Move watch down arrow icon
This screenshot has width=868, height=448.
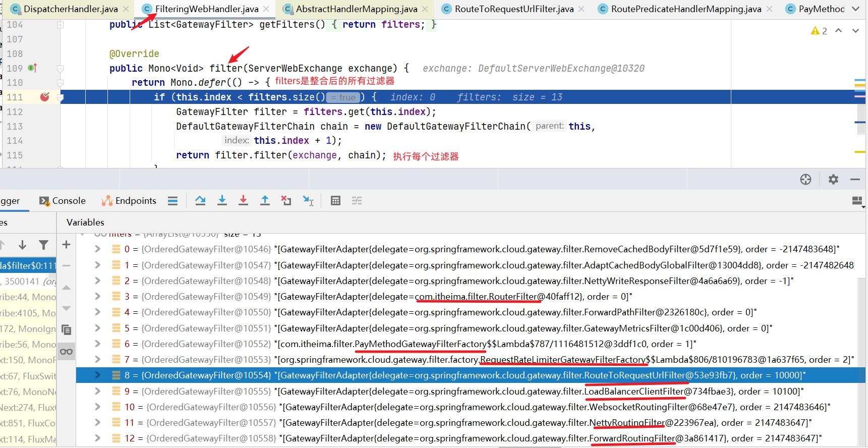66,308
